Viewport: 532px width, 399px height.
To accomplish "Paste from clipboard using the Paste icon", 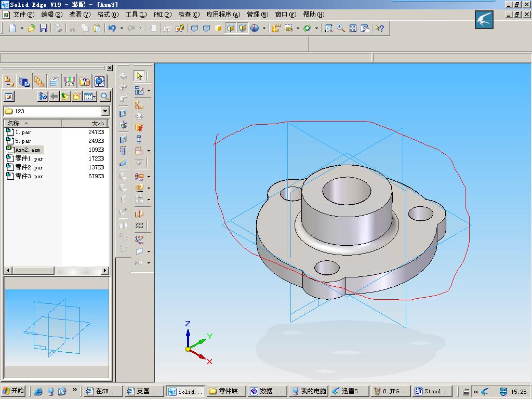I will pyautogui.click(x=97, y=28).
